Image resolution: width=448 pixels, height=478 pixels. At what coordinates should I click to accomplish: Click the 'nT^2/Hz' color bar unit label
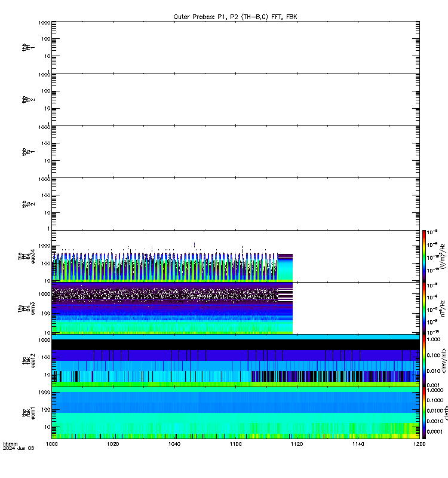click(x=443, y=308)
